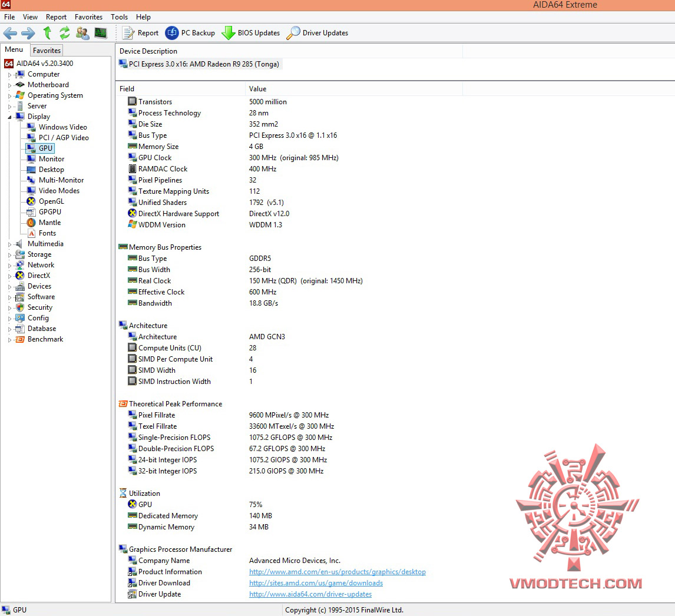Screen dimensions: 675x616
Task: Click the Security shield icon in the tree
Action: (20, 307)
